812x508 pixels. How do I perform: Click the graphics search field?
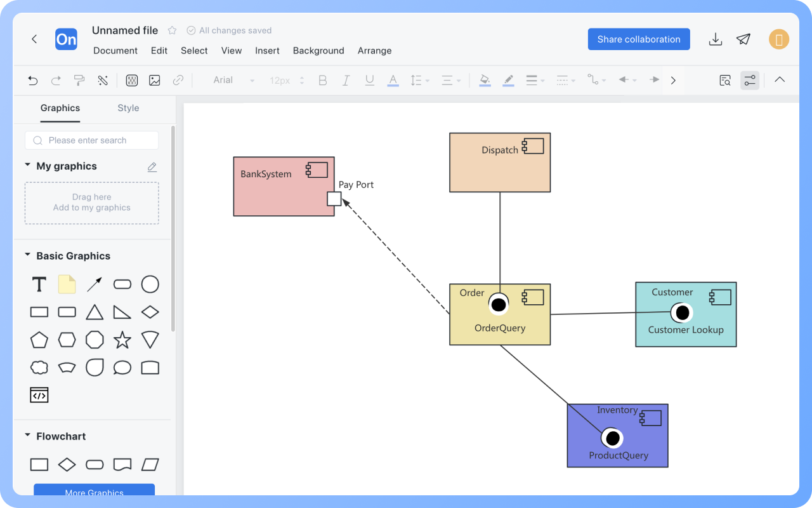pyautogui.click(x=91, y=140)
